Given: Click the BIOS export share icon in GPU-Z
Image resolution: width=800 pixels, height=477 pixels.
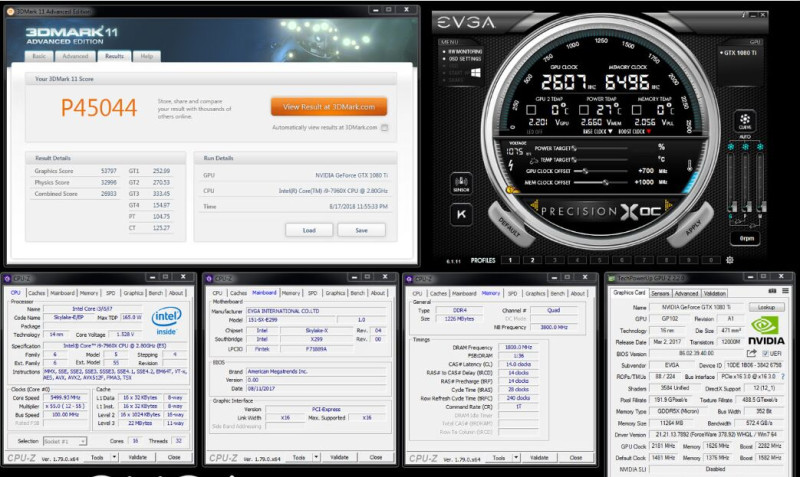Looking at the screenshot, I should coord(752,353).
